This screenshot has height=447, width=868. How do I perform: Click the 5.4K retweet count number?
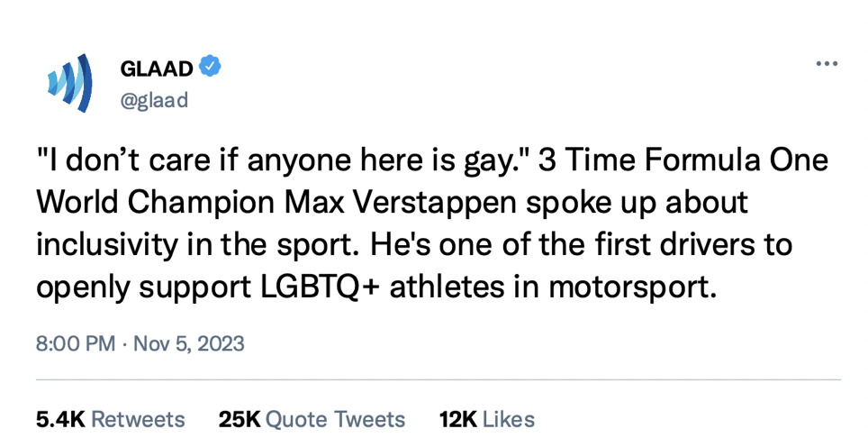[x=60, y=419]
